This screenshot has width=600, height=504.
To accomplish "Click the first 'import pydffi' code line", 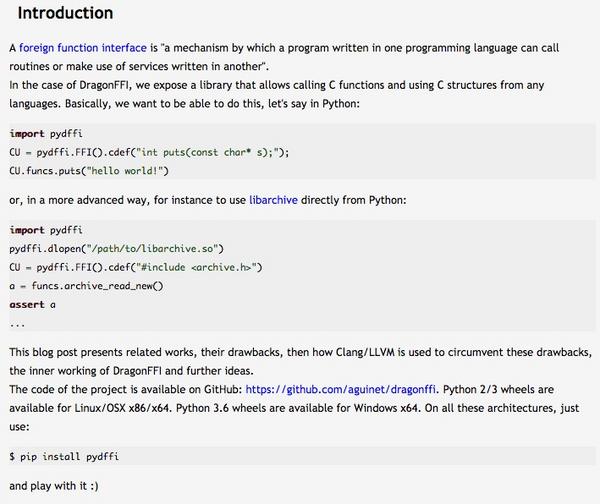I will click(46, 134).
